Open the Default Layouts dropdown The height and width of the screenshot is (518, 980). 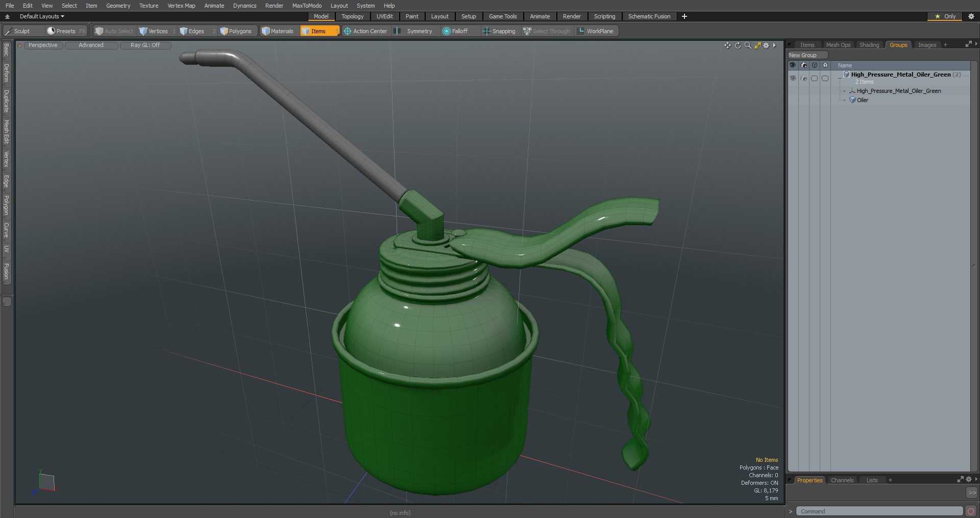click(42, 16)
